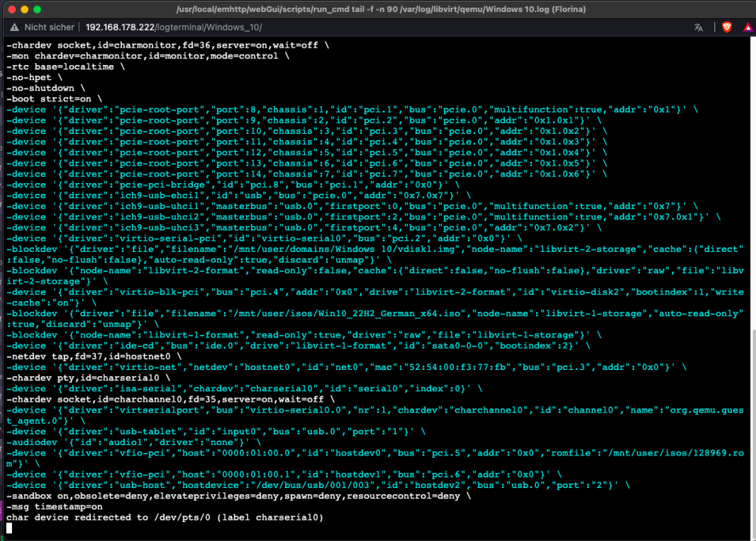
Task: Click the 'char device redirected to /dev/pts/0' line
Action: 165,518
